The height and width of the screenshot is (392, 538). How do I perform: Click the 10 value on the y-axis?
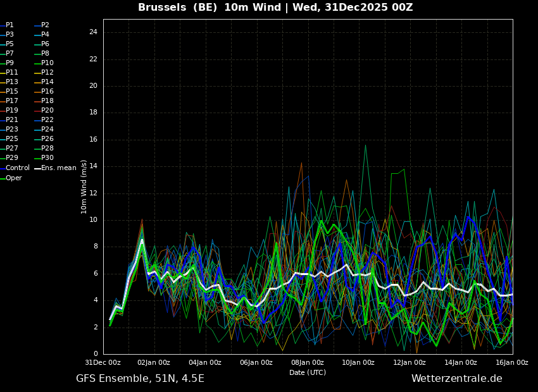point(93,220)
